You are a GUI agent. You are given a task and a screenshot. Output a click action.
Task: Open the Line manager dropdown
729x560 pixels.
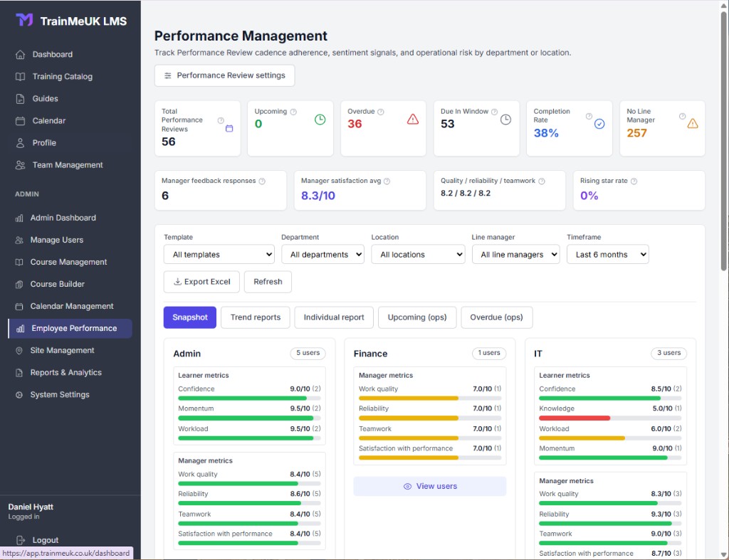click(x=515, y=254)
